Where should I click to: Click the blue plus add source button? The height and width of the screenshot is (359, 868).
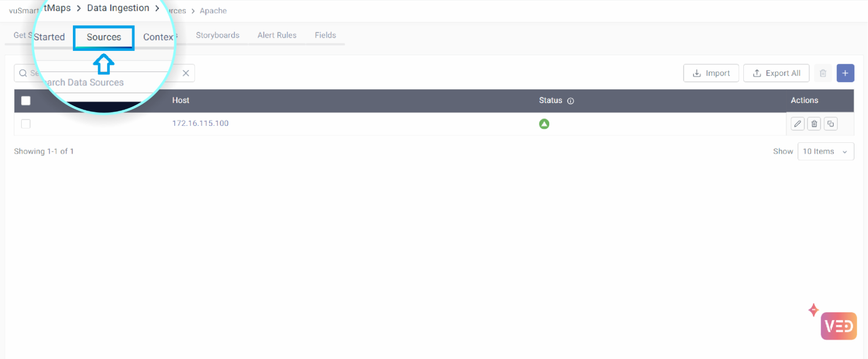pyautogui.click(x=845, y=73)
